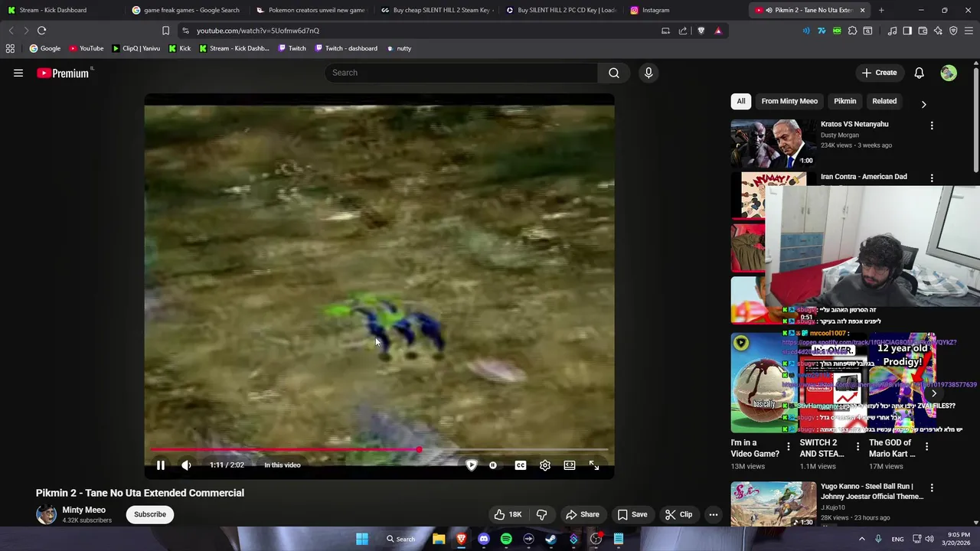Switch the player to theater mode
Screen dimensions: 980x551
pyautogui.click(x=570, y=465)
